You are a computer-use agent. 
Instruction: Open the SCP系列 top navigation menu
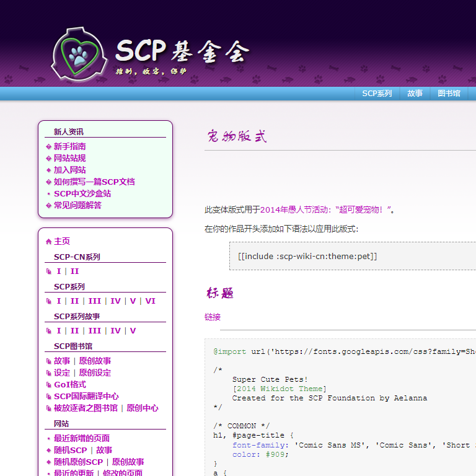tap(377, 94)
